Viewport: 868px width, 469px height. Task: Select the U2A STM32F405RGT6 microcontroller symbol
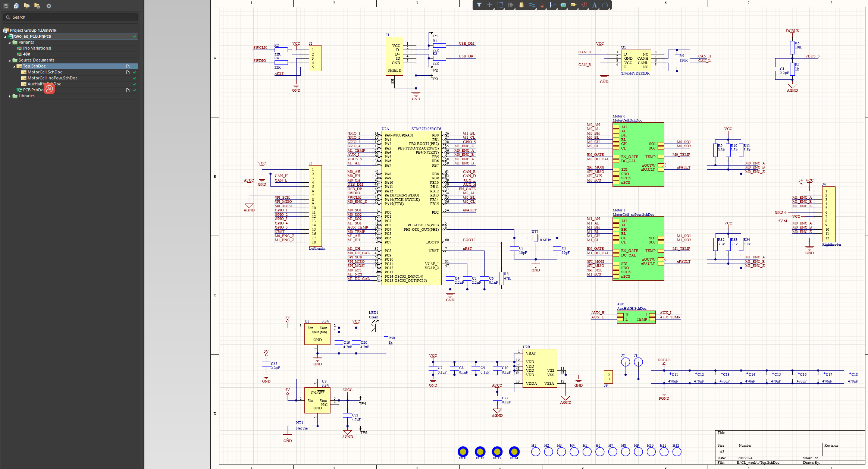411,208
